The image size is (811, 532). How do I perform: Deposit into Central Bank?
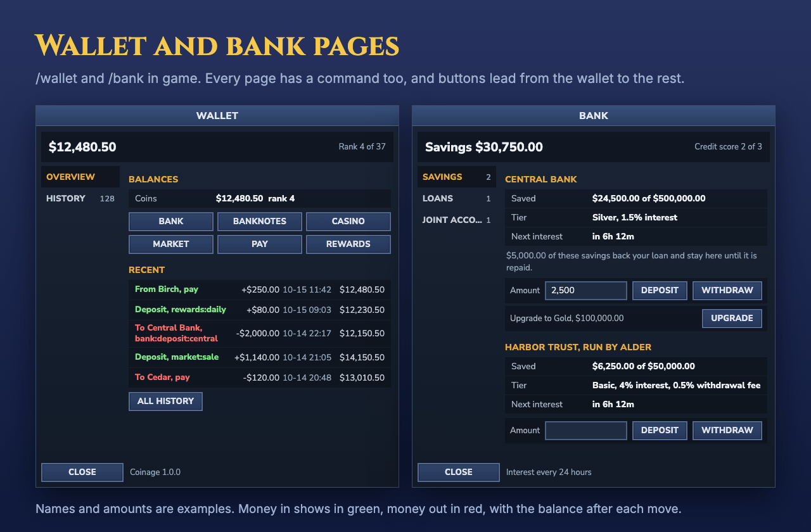660,291
